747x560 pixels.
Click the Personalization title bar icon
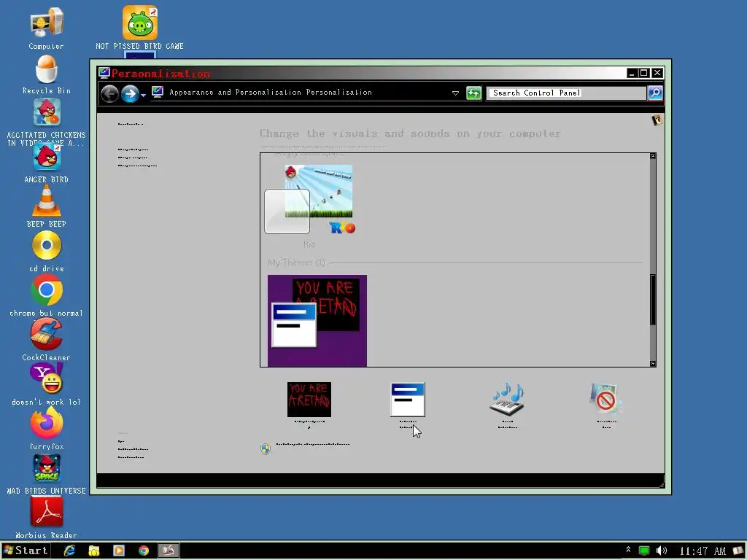click(104, 73)
